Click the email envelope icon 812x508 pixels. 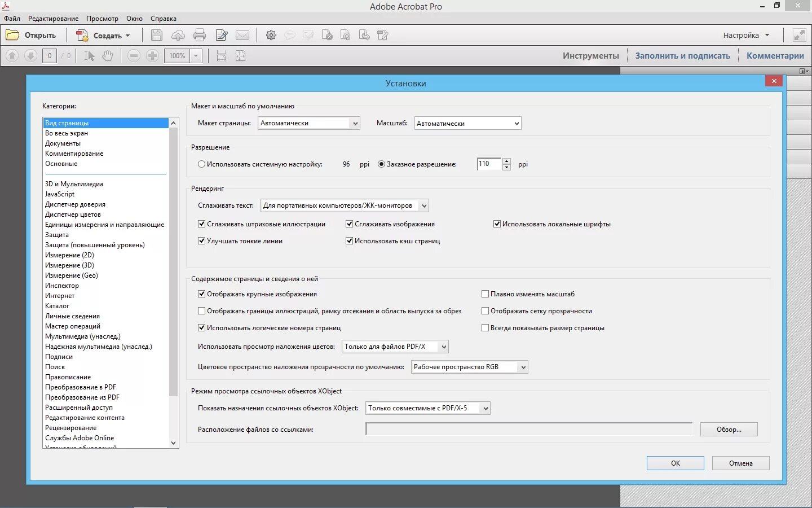pos(242,35)
